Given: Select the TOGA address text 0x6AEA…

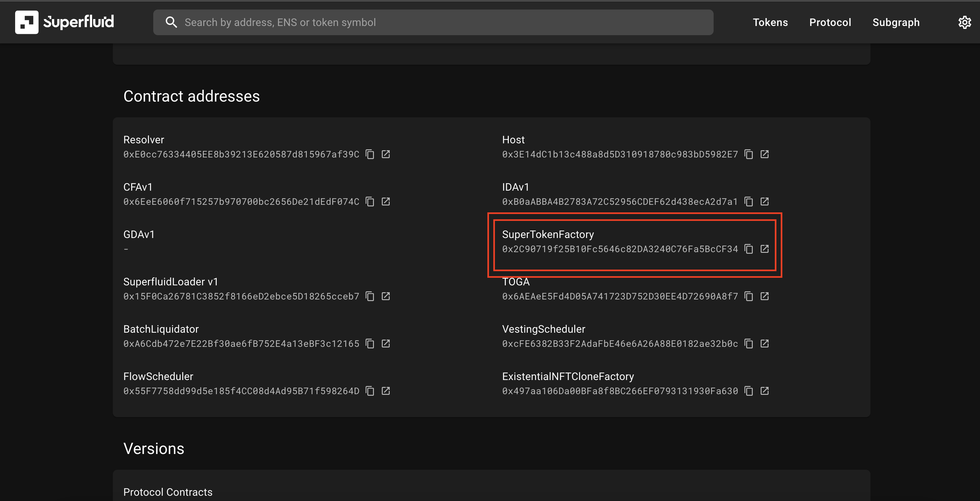Looking at the screenshot, I should pyautogui.click(x=620, y=296).
